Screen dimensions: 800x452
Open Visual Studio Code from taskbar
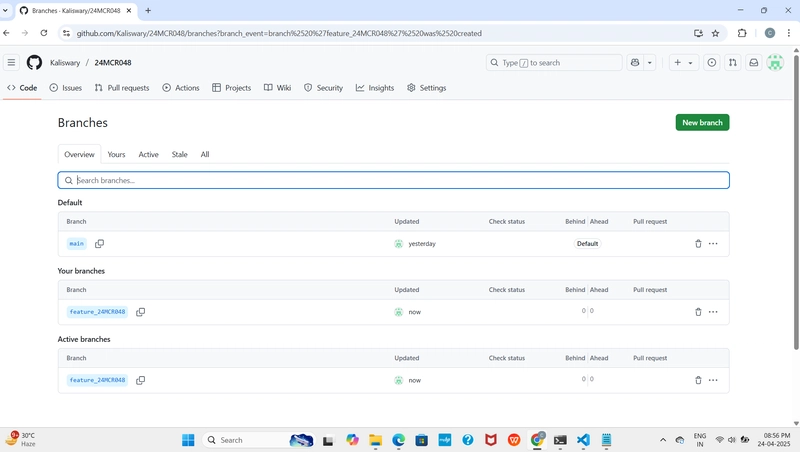click(x=583, y=440)
